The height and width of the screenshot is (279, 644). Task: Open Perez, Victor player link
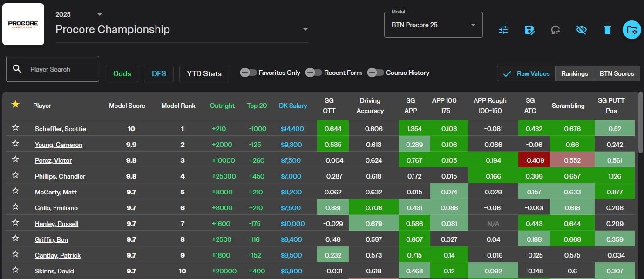pyautogui.click(x=54, y=160)
